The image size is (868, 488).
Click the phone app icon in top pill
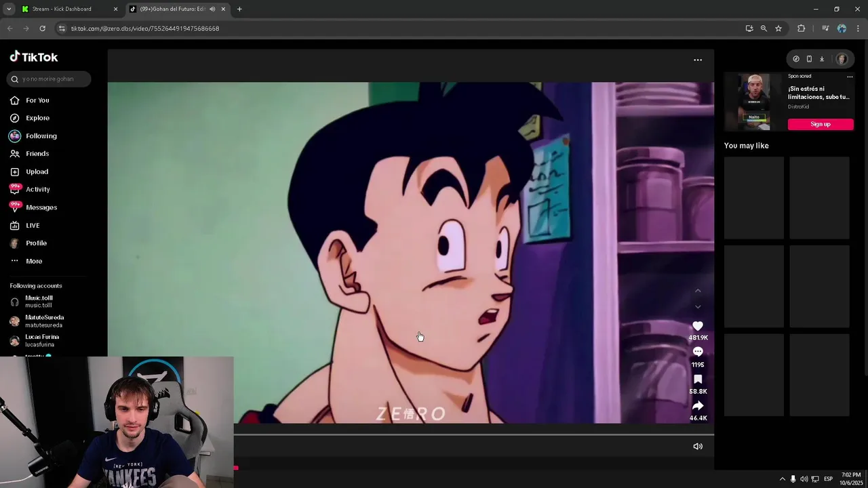click(x=809, y=59)
